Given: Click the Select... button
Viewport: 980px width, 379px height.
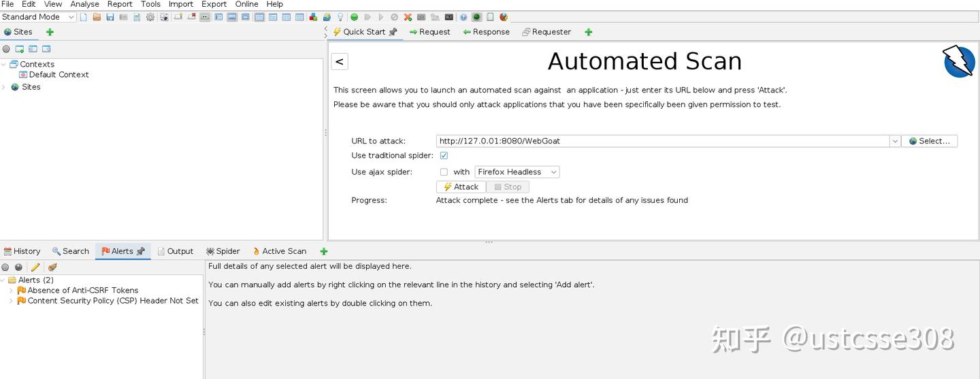Looking at the screenshot, I should click(929, 142).
